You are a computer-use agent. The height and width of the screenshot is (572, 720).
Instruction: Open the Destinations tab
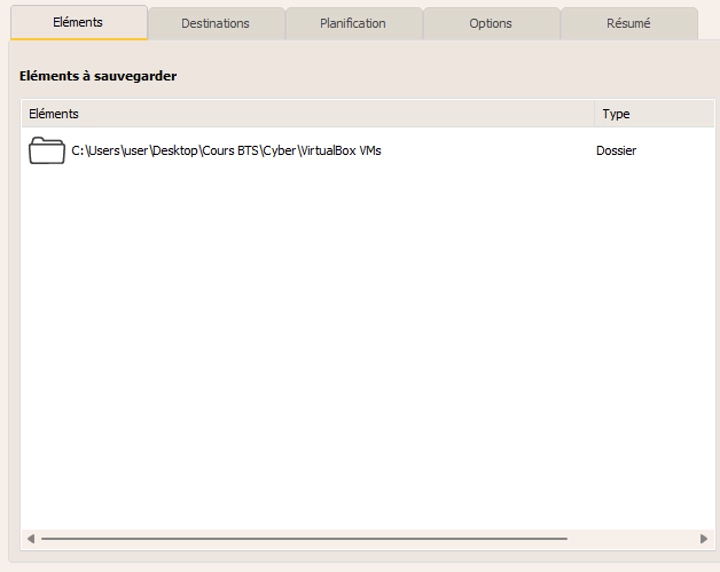216,23
